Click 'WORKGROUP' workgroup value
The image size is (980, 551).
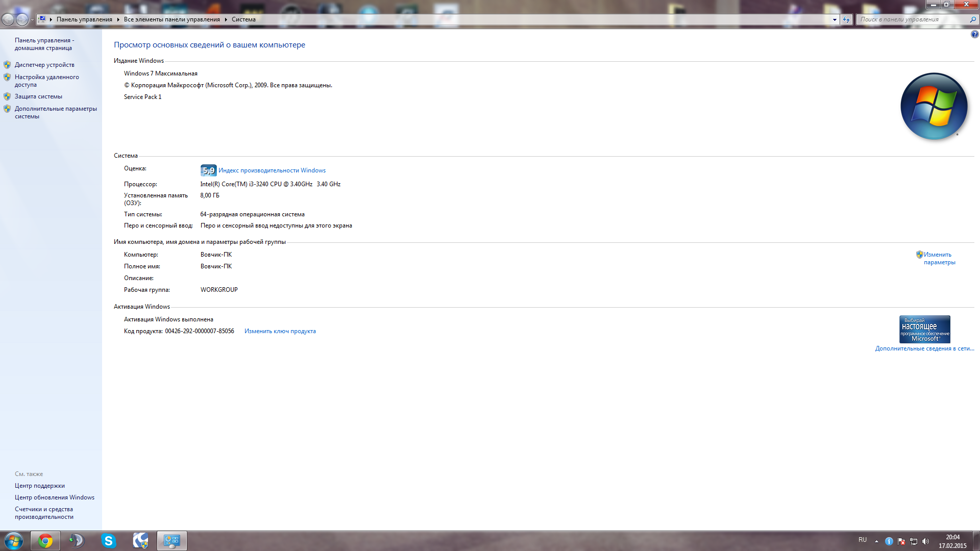point(219,290)
